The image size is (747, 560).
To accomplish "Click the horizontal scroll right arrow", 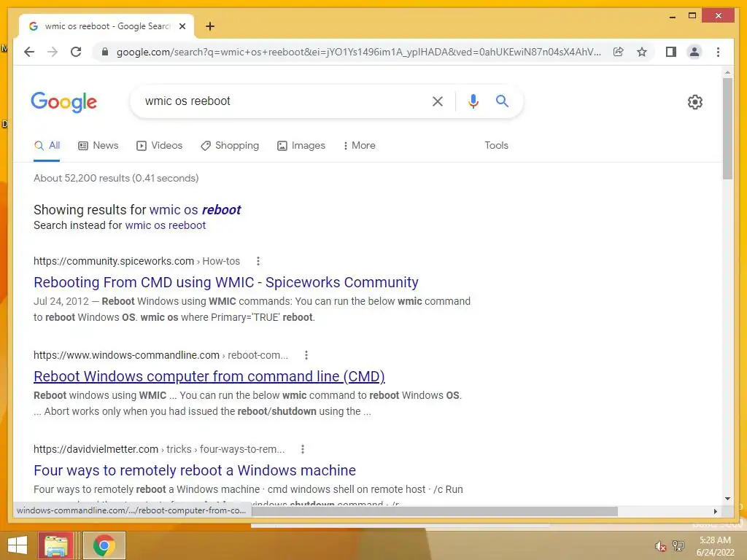I will (715, 511).
